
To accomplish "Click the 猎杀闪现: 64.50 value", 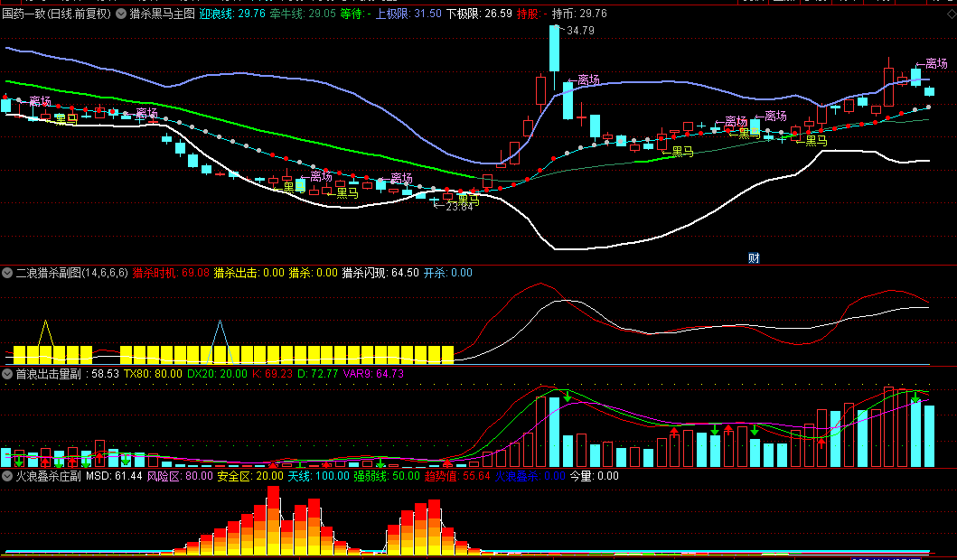I will [380, 273].
